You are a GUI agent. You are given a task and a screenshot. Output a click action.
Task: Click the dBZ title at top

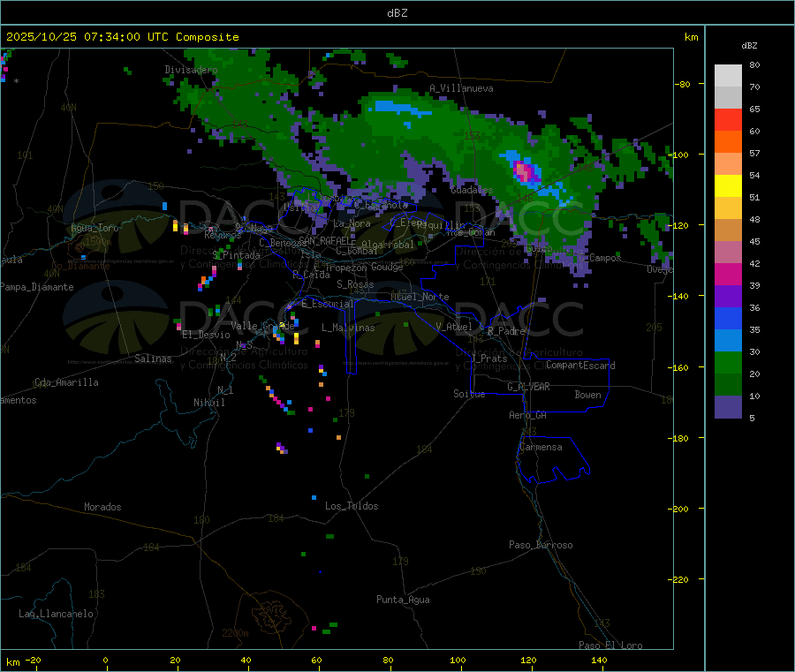[397, 13]
